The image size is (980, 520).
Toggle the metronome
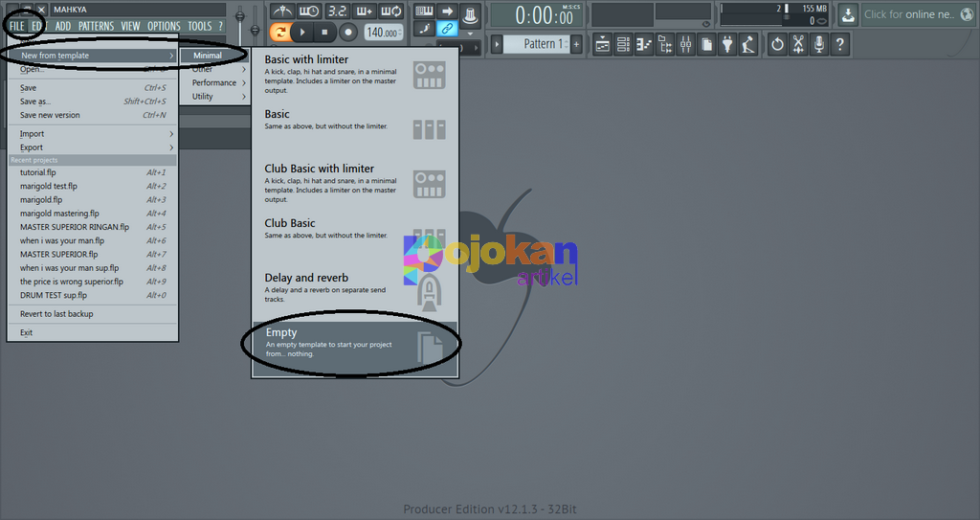(x=282, y=11)
